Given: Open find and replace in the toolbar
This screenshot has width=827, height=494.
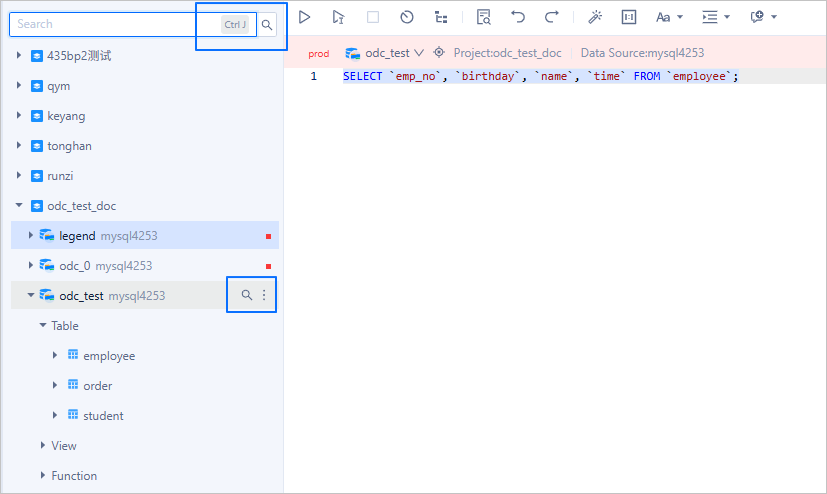Looking at the screenshot, I should (x=484, y=17).
